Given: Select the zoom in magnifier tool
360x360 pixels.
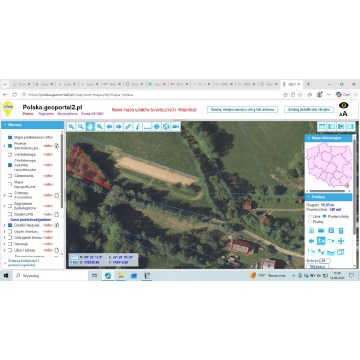Looking at the screenshot, I should (71, 127).
